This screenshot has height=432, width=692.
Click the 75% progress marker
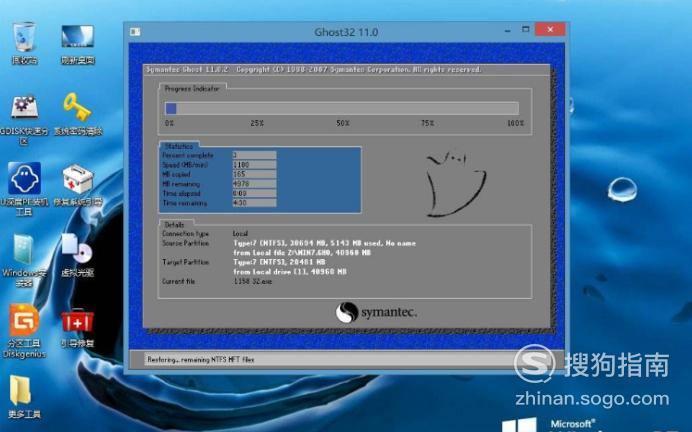(x=427, y=123)
